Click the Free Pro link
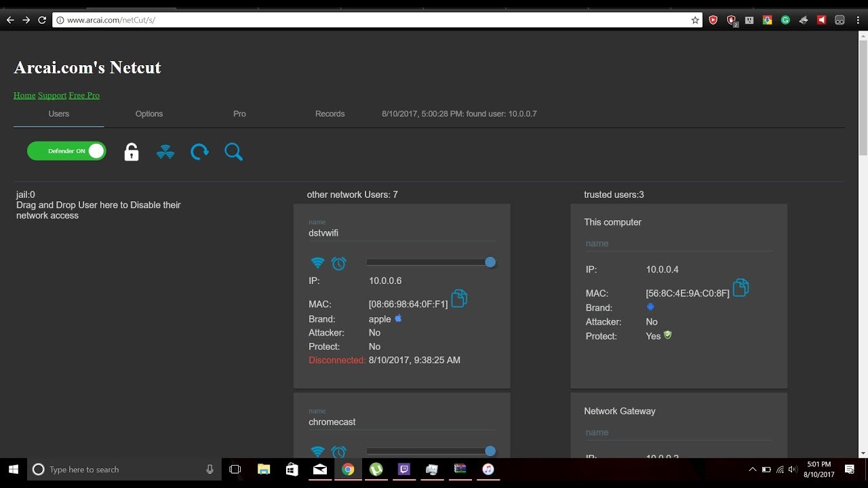The image size is (868, 488). [x=84, y=96]
